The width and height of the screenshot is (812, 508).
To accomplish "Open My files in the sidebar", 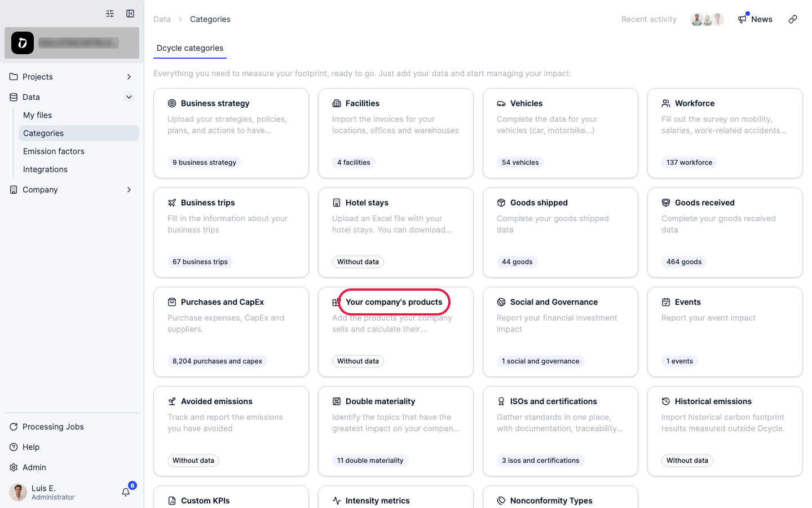I will click(x=79, y=115).
